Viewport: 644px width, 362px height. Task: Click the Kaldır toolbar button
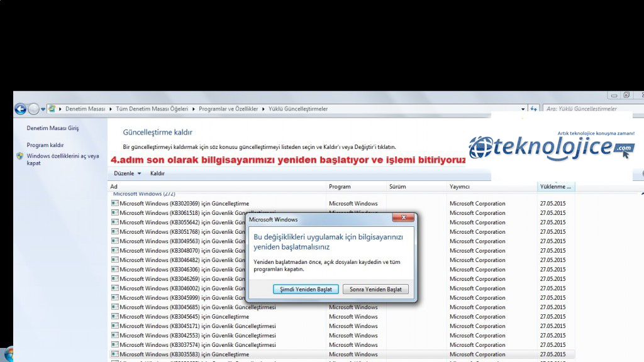pos(157,173)
